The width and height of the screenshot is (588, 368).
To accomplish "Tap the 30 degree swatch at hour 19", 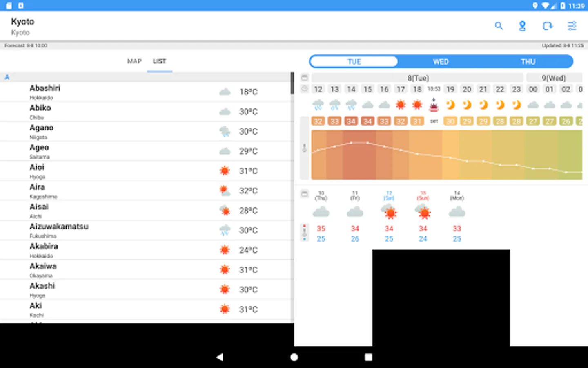I will (x=450, y=121).
